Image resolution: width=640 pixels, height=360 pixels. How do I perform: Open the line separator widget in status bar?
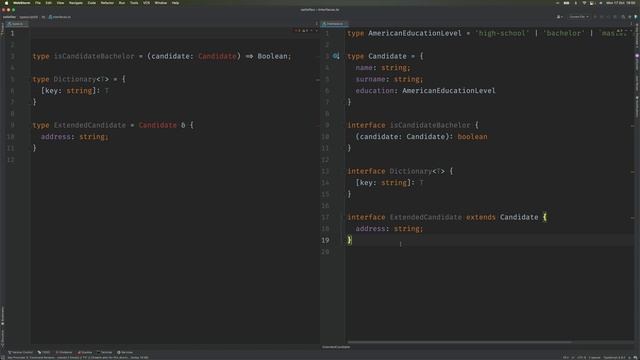[572, 358]
